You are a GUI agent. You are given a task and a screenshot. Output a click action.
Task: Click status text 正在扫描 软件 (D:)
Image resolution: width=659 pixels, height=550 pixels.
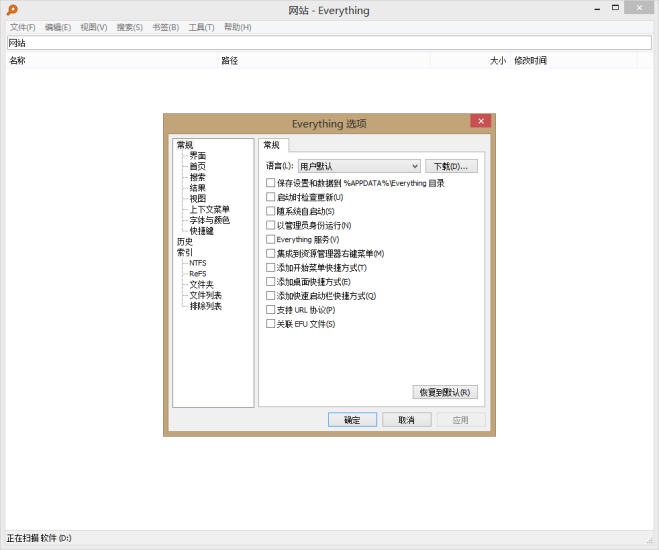click(x=39, y=538)
